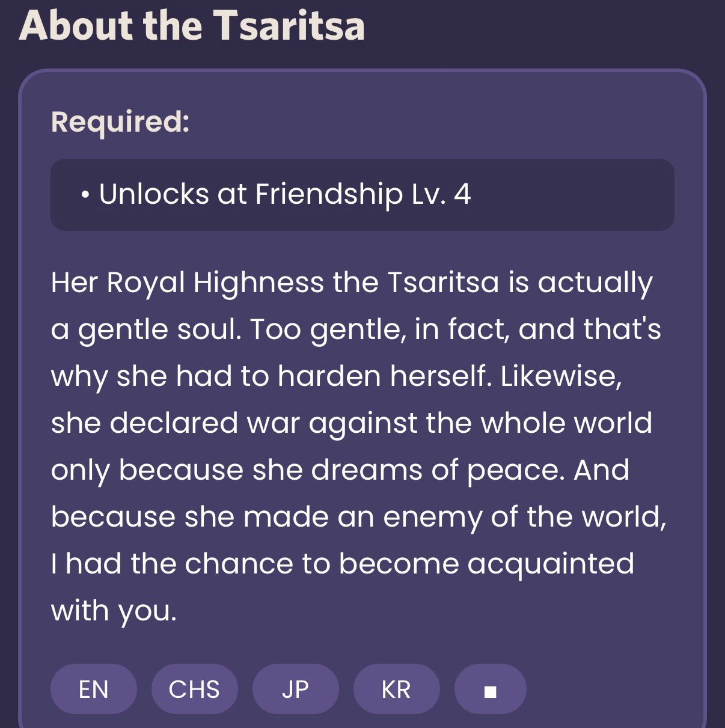Click the word Likewise in the quote
This screenshot has width=725, height=728.
(561, 377)
